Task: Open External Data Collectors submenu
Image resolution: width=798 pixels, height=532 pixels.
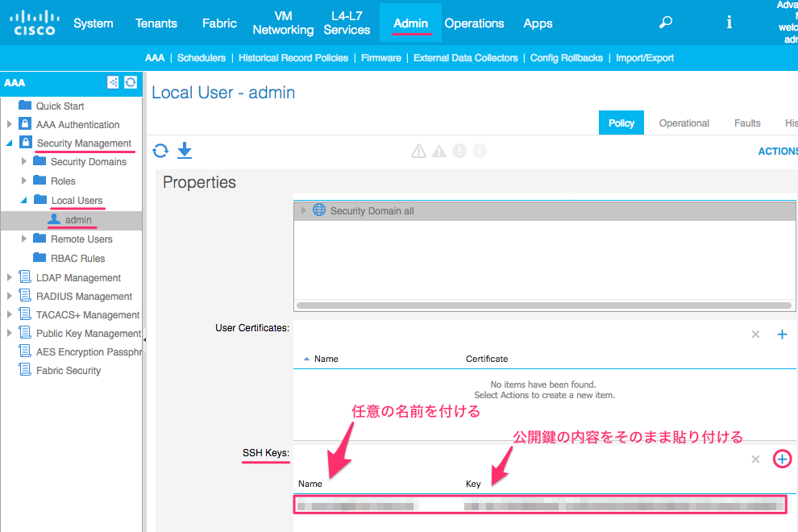Action: pos(466,58)
